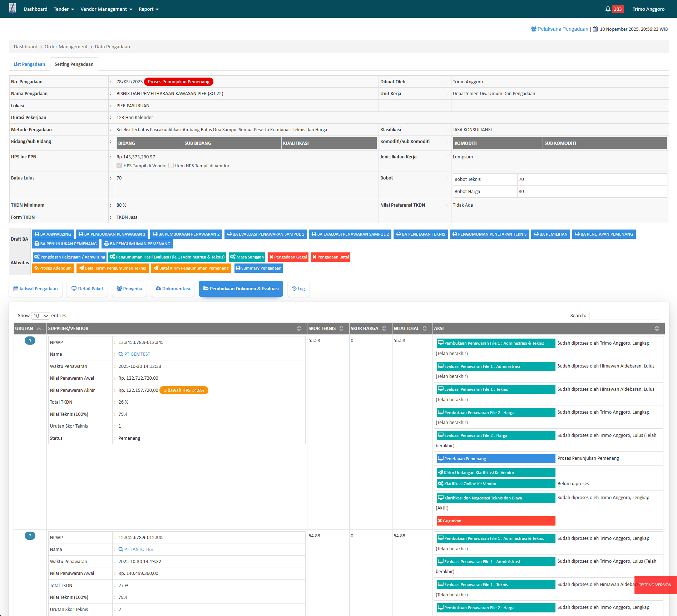This screenshot has width=677, height=616.
Task: Open Summary Pengadaan report
Action: pos(258,268)
